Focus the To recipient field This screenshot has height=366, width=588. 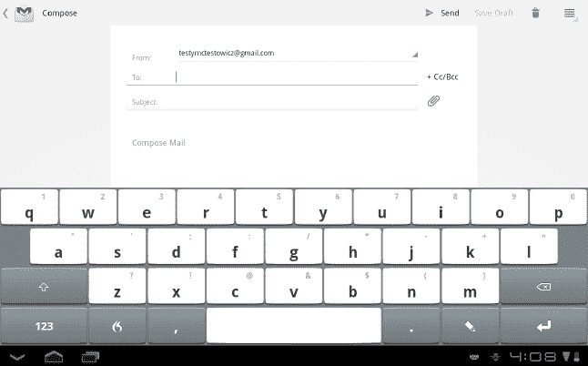coord(272,77)
